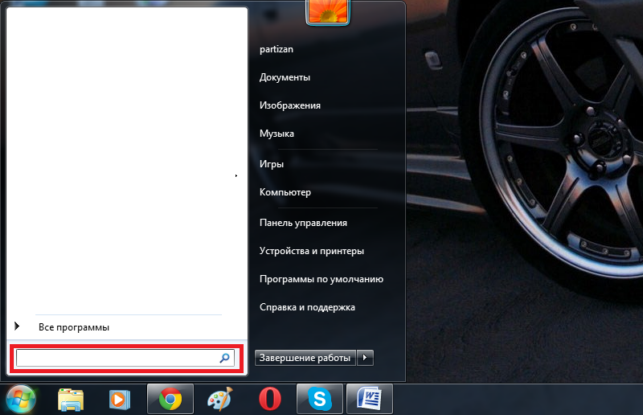Open Игры from Start menu
Viewport: 643px width, 415px height.
click(x=271, y=164)
